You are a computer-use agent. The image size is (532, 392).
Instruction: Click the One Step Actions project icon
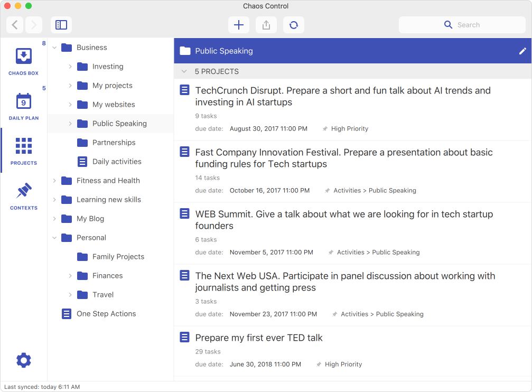[x=67, y=314]
